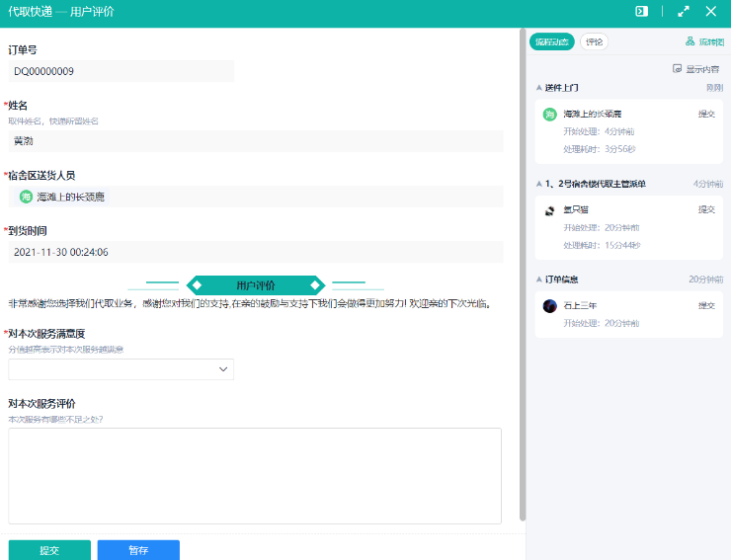Click the fullscreen expand arrows icon

click(x=684, y=12)
